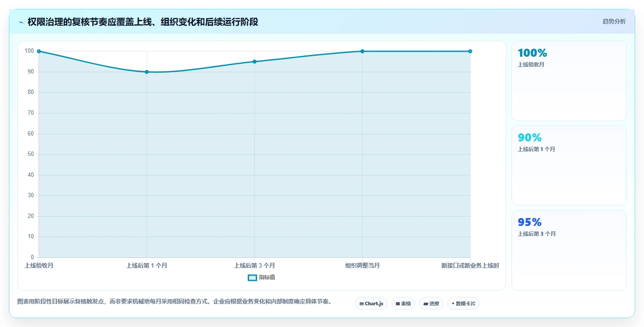
Task: Click the trend icon before the title
Action: pos(21,22)
